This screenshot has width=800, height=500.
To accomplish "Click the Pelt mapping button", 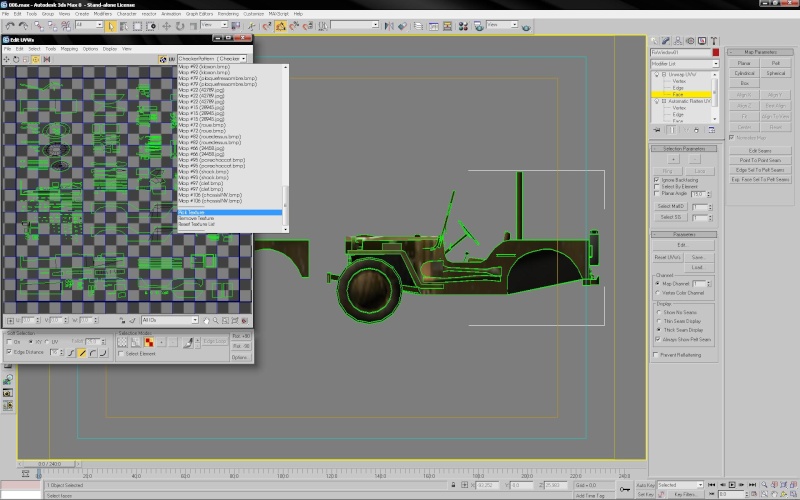I will coord(776,63).
